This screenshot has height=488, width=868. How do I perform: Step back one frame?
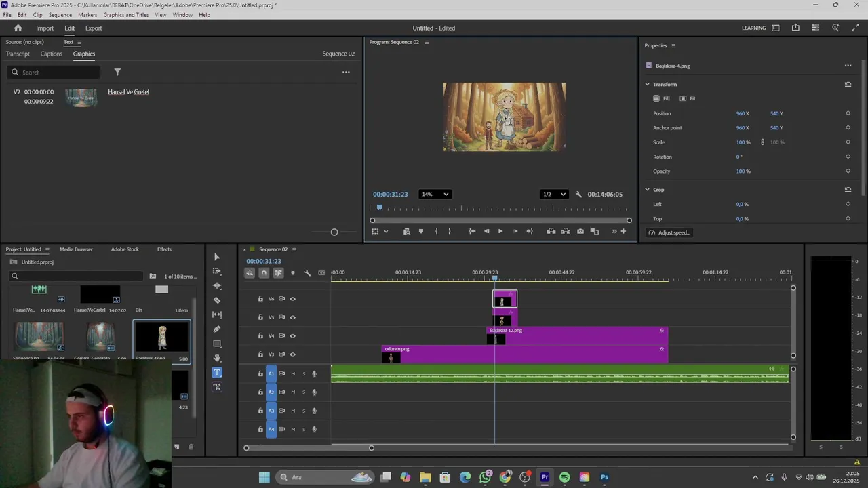click(486, 231)
